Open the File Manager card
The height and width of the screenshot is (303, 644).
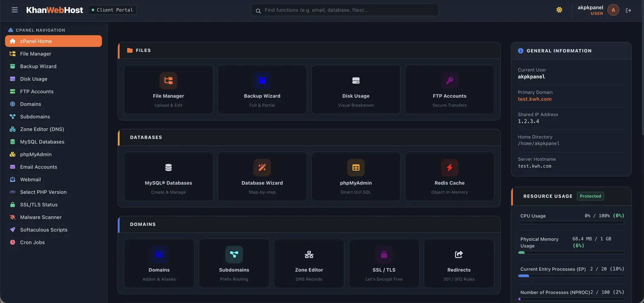coord(168,90)
